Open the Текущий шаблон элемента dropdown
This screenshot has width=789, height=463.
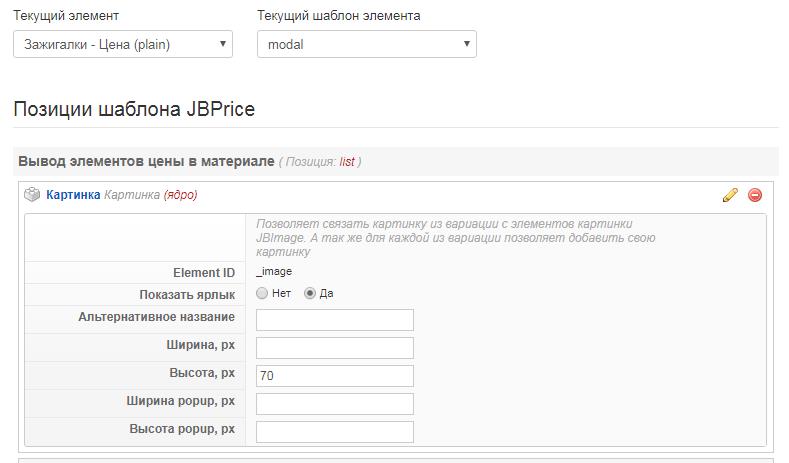pos(366,44)
